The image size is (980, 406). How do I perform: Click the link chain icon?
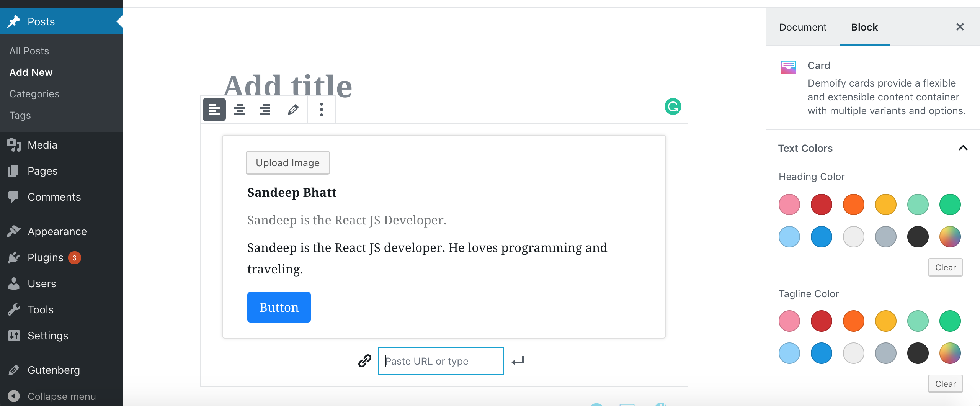tap(364, 361)
